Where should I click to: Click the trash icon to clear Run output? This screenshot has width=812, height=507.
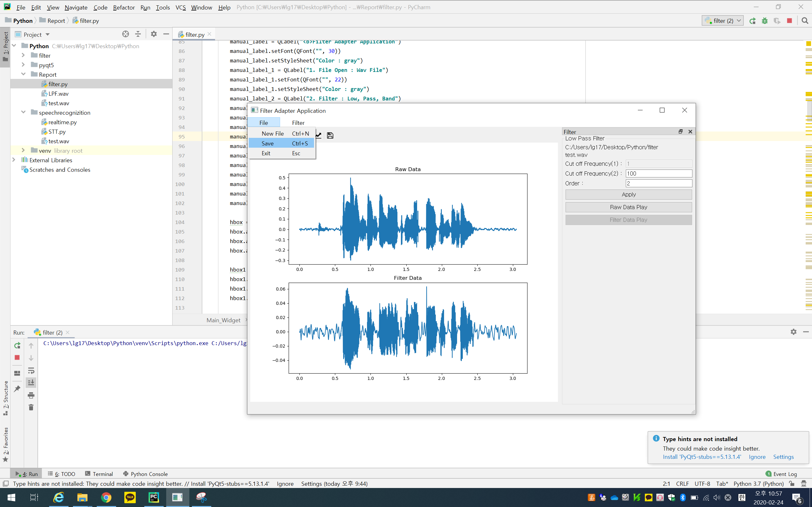[31, 408]
